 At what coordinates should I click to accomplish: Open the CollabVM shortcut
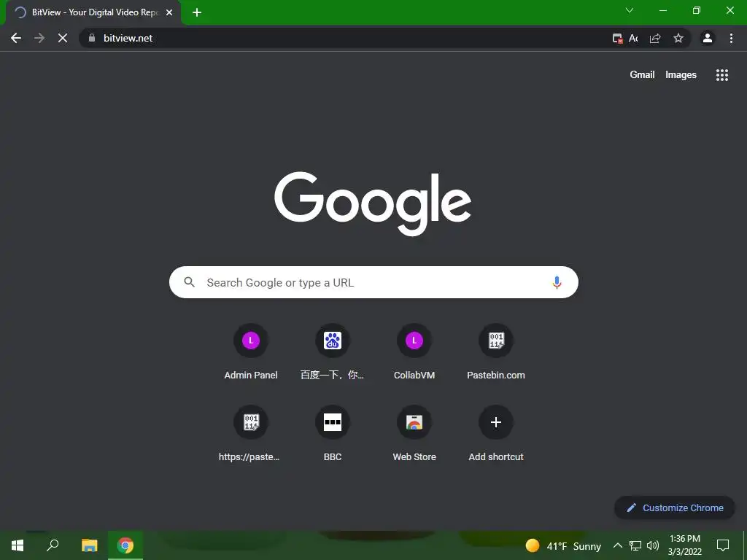click(414, 352)
